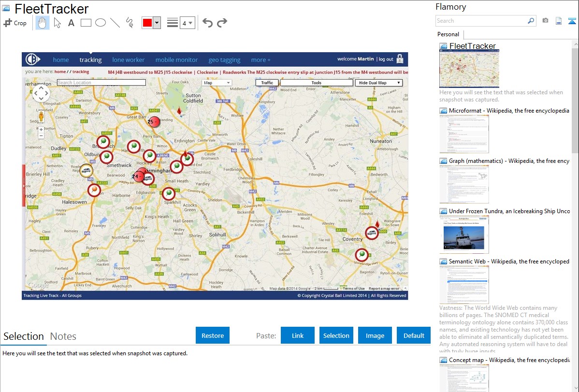
Task: Click the vehicle marker near Coventry
Action: pos(372,233)
